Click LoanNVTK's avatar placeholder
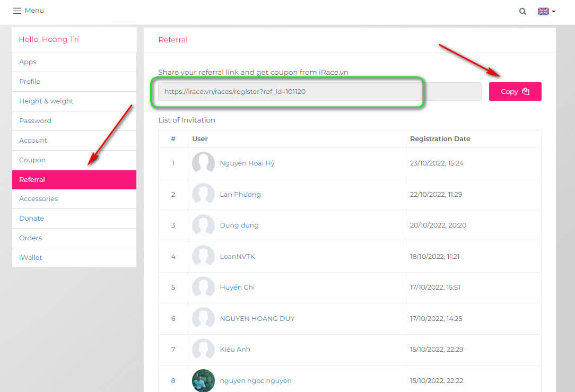 point(203,256)
